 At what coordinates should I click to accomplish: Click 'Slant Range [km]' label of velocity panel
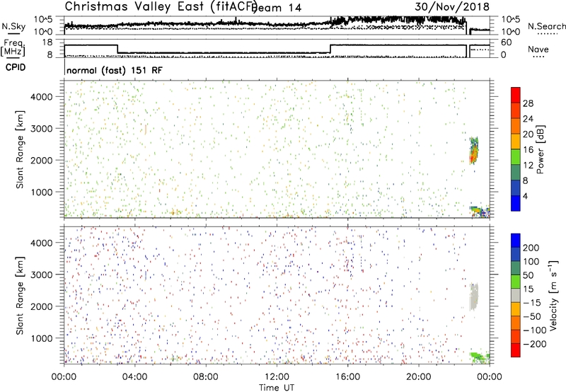coord(20,296)
